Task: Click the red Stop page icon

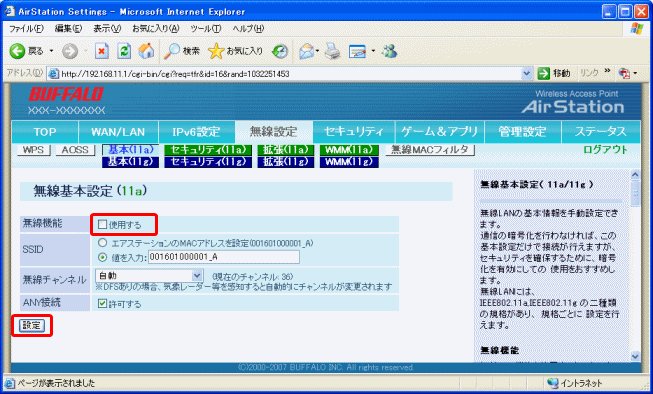Action: coord(102,51)
